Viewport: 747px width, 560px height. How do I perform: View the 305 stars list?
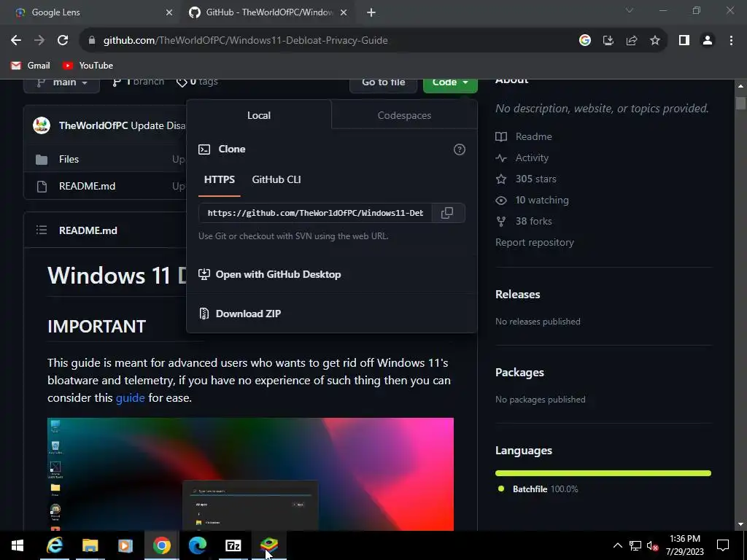(526, 179)
